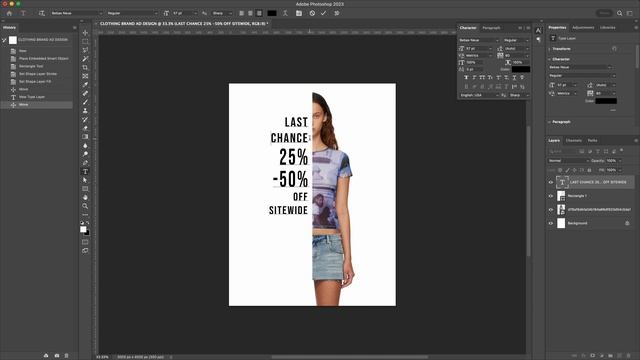Select the Dodge tool
This screenshot has width=640, height=360.
[85, 154]
